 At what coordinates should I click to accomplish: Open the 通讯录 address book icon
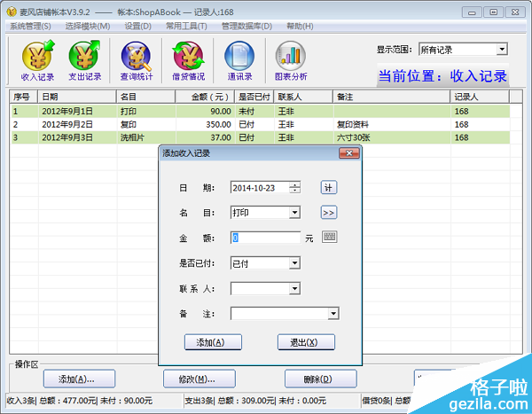[x=239, y=62]
